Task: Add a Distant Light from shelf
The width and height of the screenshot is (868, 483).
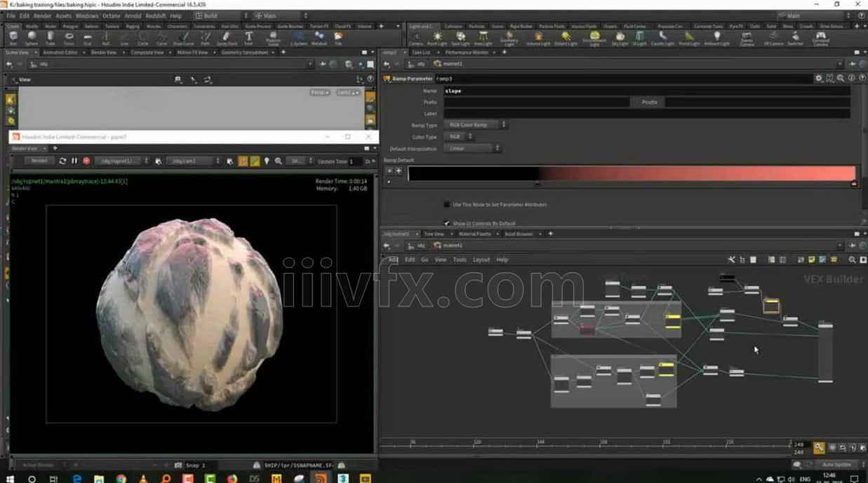Action: pos(566,38)
